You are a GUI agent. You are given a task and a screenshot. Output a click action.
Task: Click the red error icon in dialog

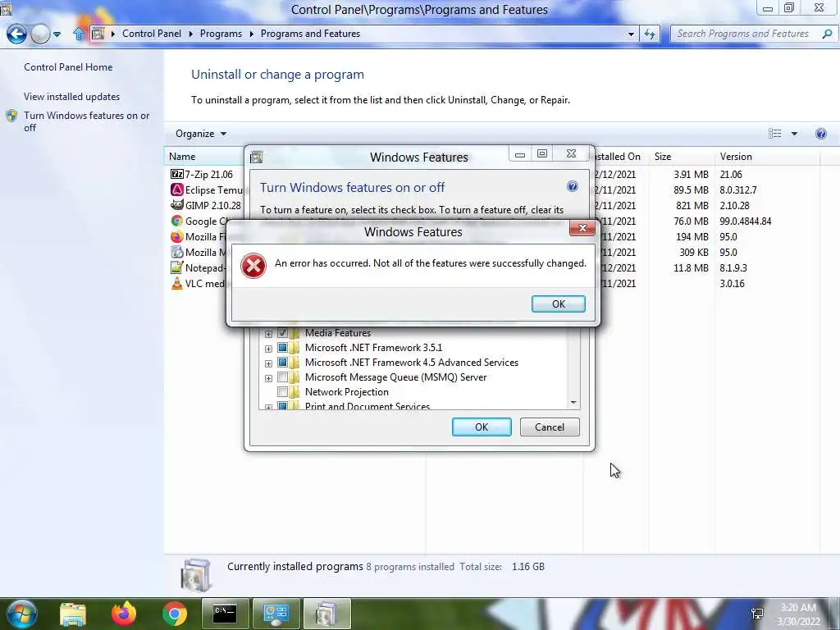(x=253, y=265)
